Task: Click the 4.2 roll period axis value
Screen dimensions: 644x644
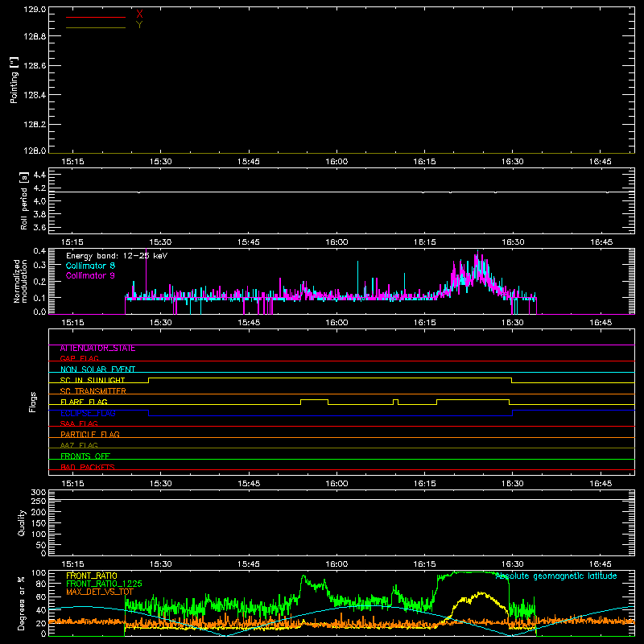Action: point(39,188)
